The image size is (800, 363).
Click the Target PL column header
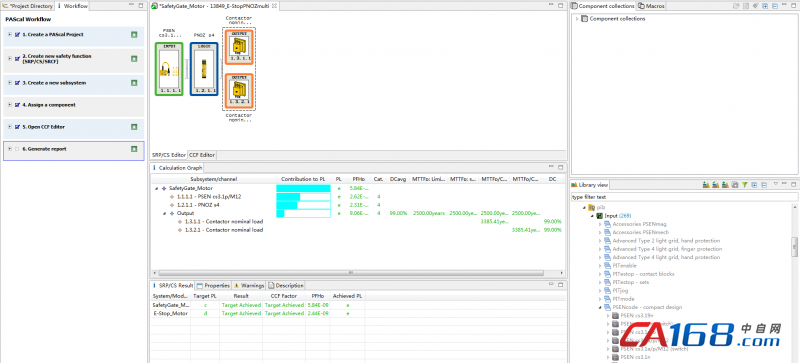(205, 296)
